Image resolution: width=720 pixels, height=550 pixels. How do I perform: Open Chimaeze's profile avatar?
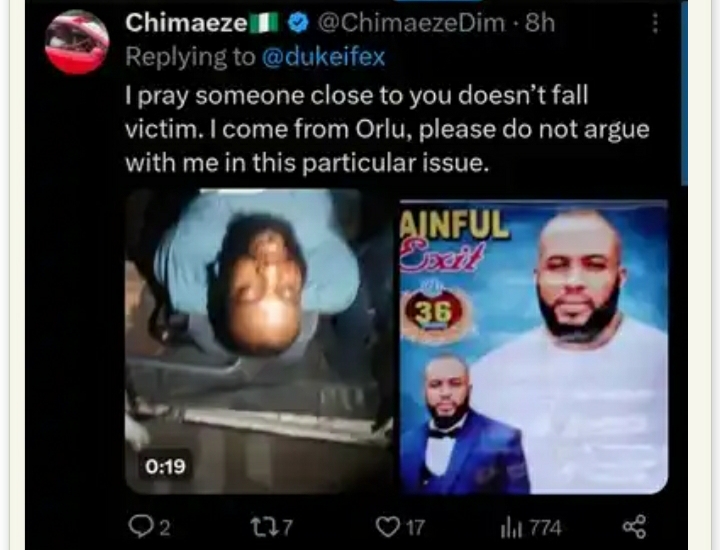coord(77,42)
